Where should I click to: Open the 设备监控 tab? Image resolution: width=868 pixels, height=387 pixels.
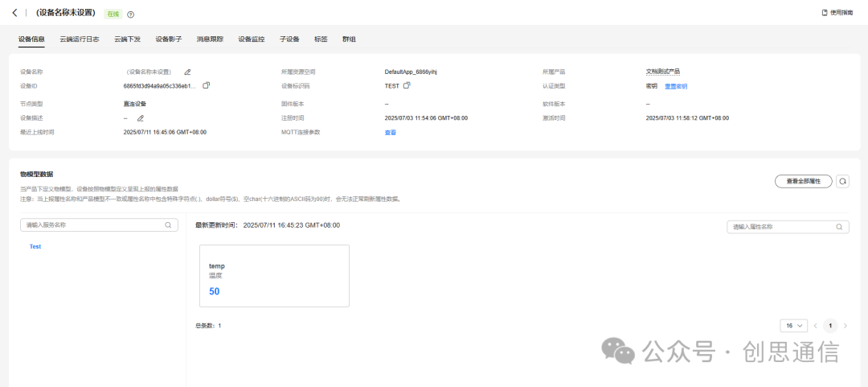pyautogui.click(x=252, y=39)
